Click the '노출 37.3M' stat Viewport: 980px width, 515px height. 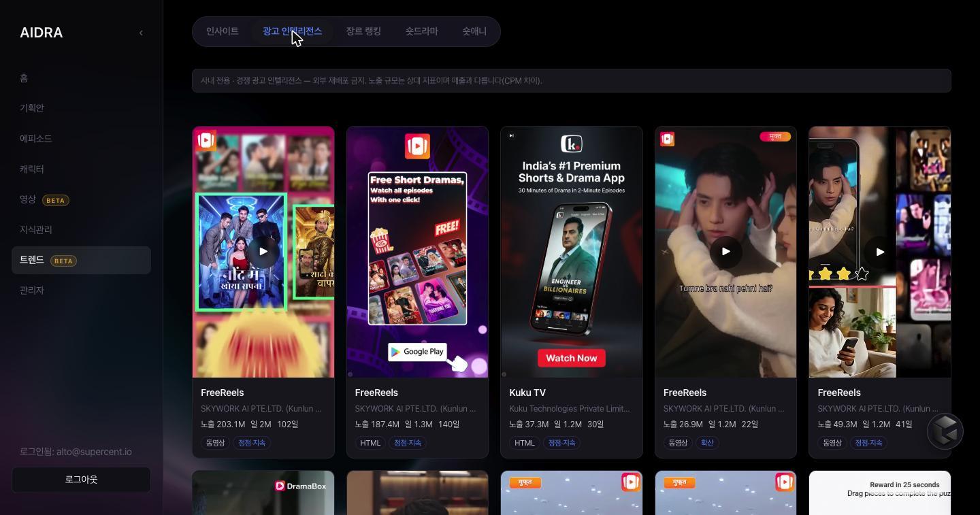(x=529, y=425)
